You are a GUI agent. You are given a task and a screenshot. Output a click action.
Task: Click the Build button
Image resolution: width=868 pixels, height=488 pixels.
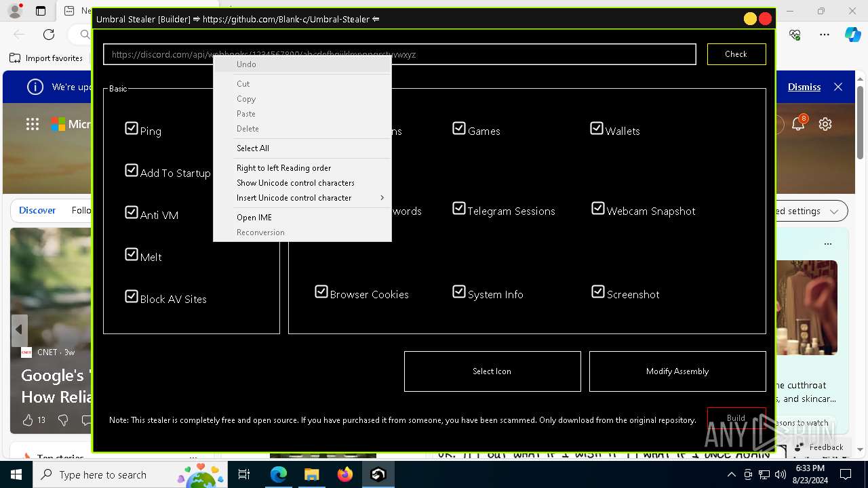pos(736,418)
